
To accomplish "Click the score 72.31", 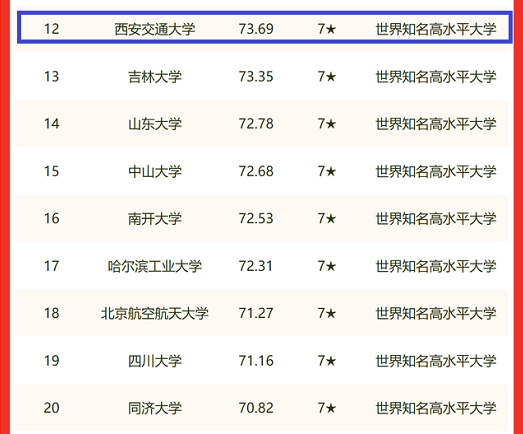I will [x=256, y=266].
